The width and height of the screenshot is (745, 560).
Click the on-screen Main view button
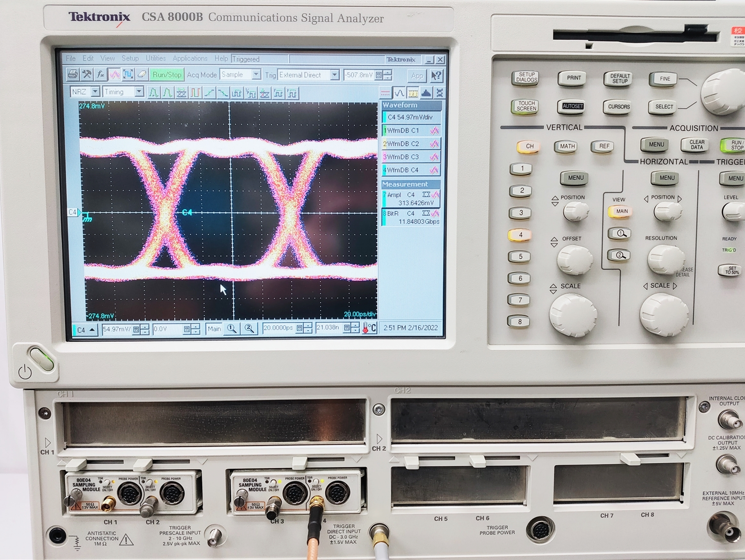pyautogui.click(x=214, y=329)
